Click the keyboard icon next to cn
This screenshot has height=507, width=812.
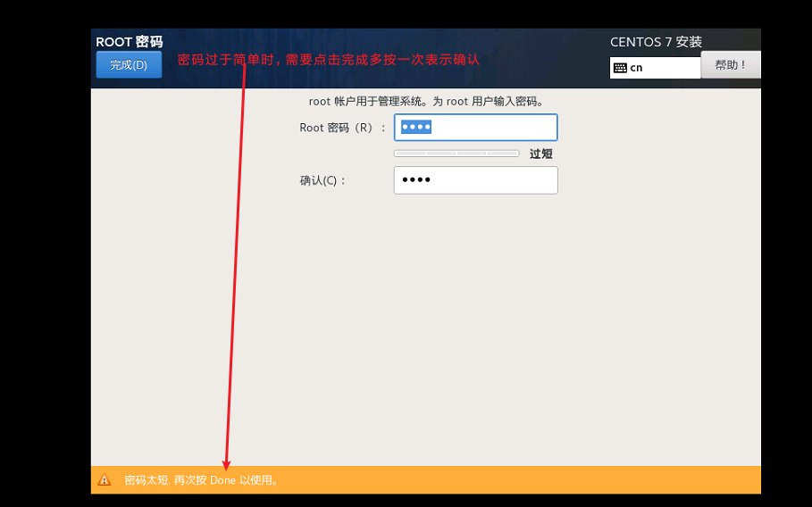pyautogui.click(x=620, y=68)
